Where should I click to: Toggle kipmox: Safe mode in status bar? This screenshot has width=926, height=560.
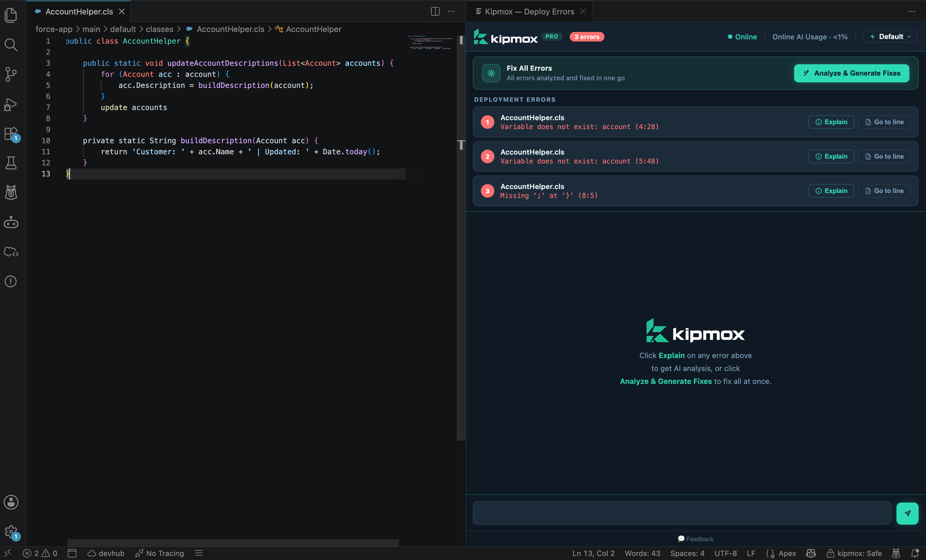tap(854, 553)
